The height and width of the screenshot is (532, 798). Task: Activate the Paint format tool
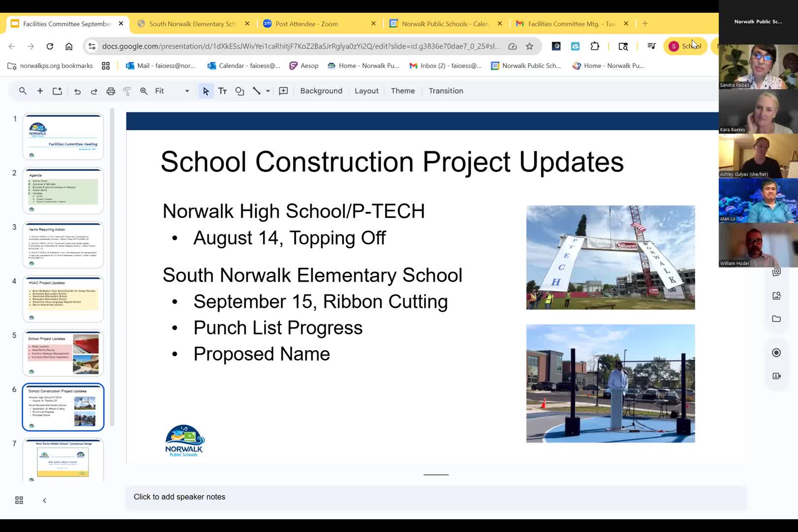tap(127, 91)
